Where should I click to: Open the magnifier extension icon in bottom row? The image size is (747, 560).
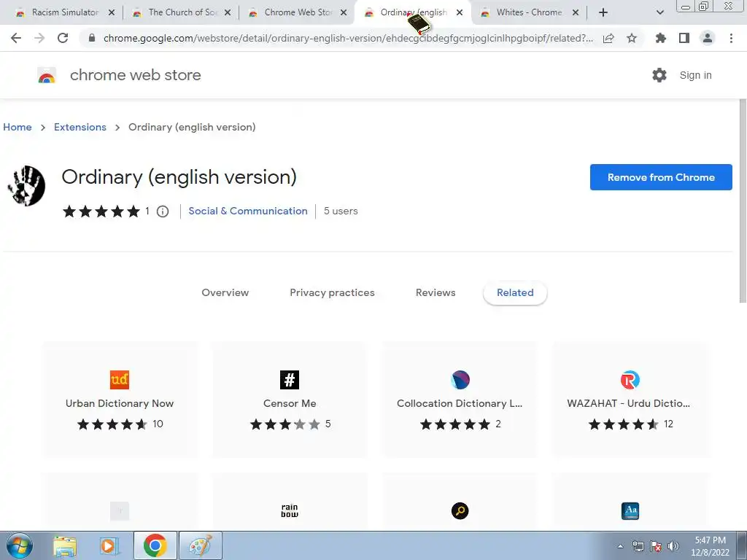pyautogui.click(x=460, y=511)
